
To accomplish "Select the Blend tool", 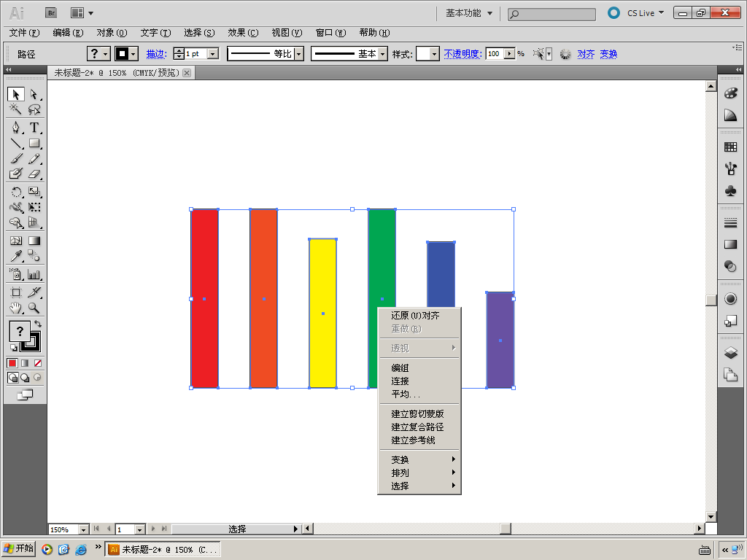I will point(34,256).
